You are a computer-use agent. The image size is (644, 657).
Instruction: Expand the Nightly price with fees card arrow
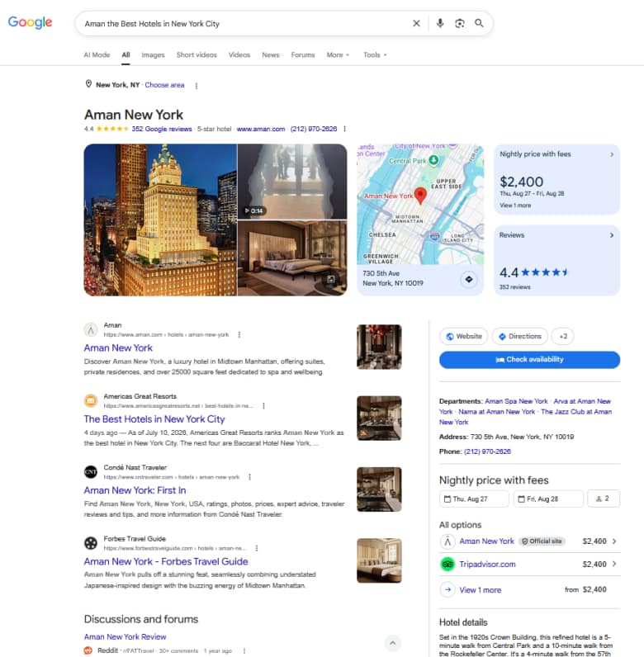tap(612, 154)
